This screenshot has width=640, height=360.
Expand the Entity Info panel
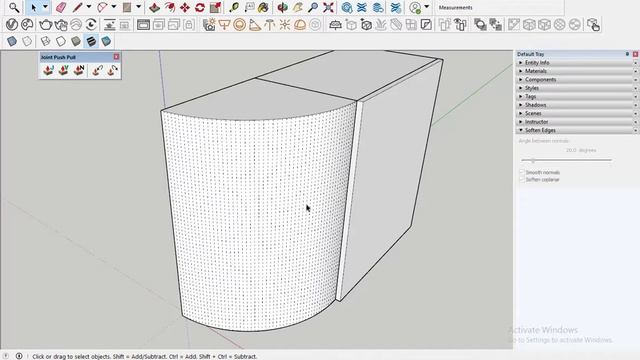pos(576,62)
